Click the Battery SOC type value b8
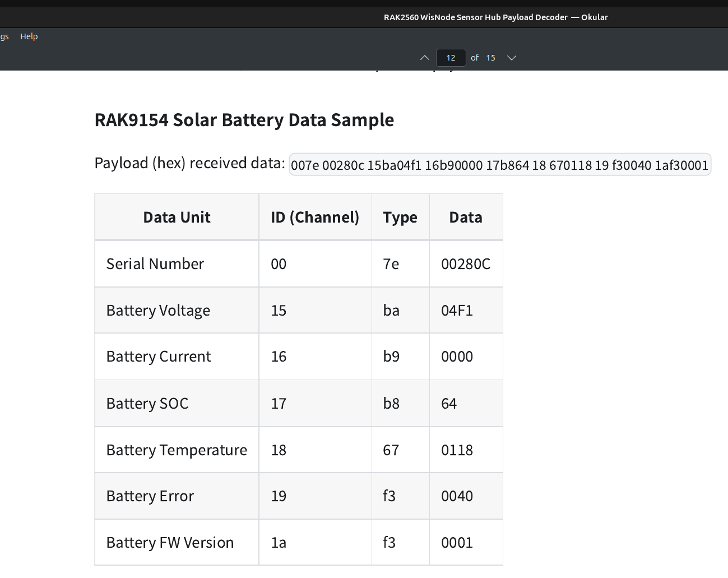This screenshot has height=578, width=728. pos(391,404)
